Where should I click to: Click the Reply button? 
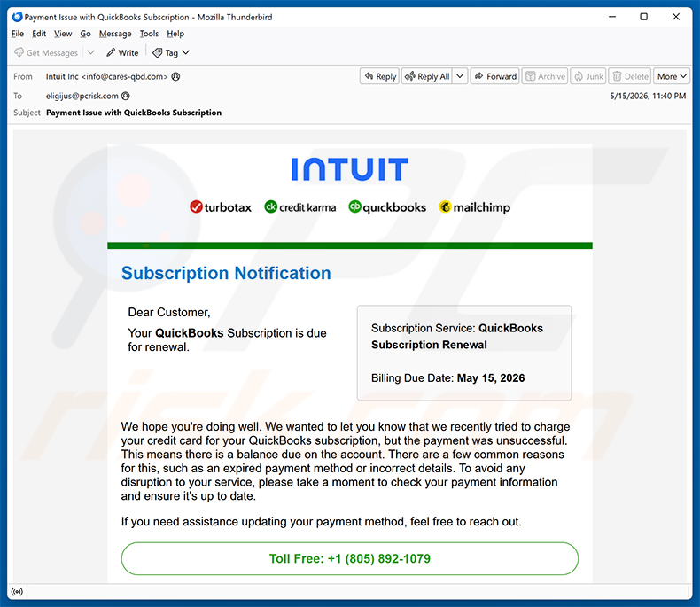tap(380, 76)
